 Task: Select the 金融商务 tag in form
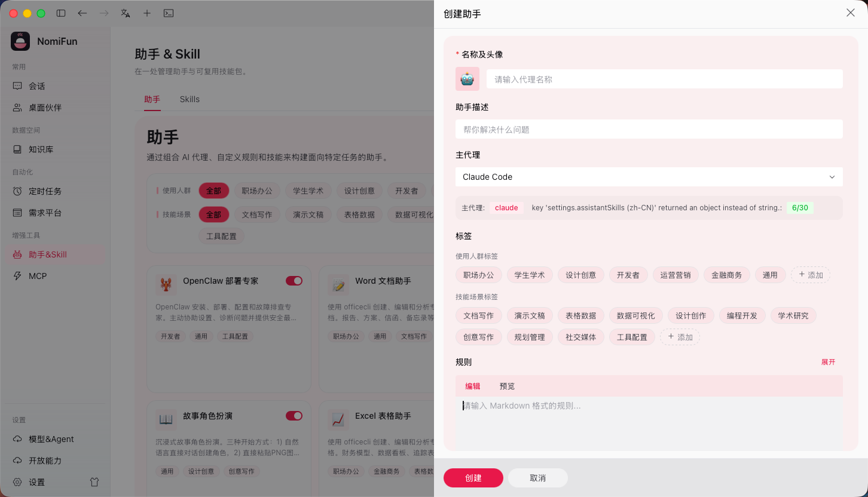point(727,275)
